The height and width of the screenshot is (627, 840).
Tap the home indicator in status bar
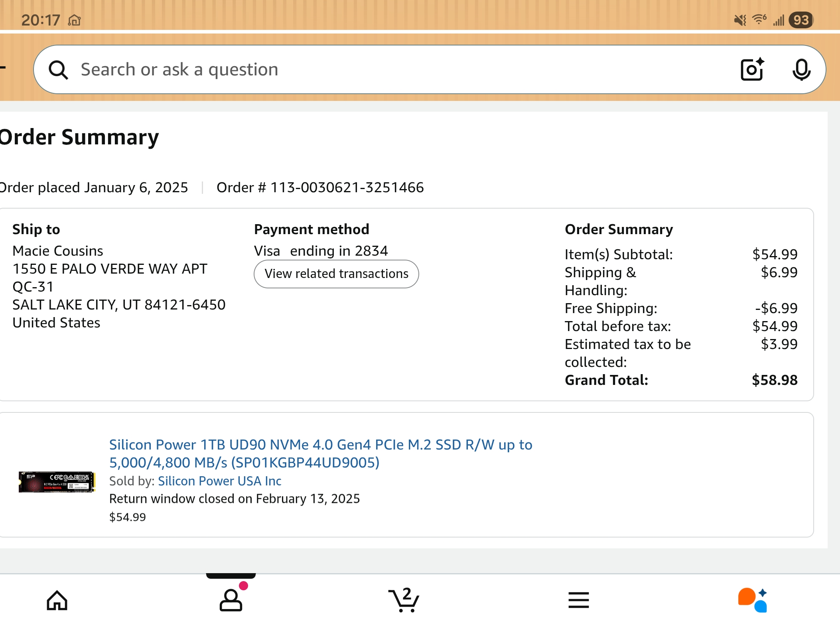click(75, 20)
